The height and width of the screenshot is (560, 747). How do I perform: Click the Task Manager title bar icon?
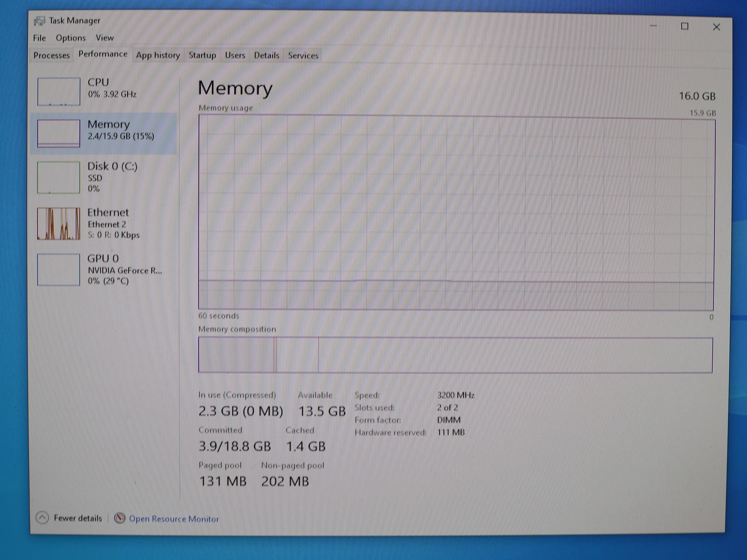39,21
